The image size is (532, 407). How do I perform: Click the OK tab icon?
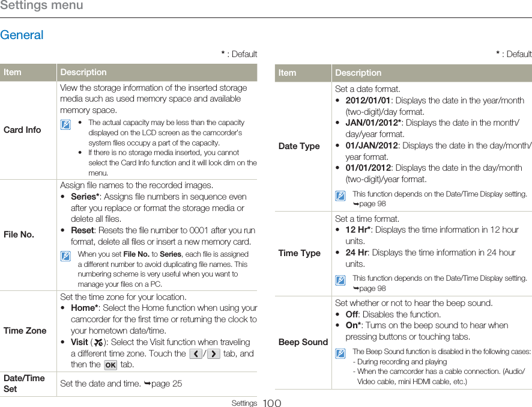click(x=110, y=365)
